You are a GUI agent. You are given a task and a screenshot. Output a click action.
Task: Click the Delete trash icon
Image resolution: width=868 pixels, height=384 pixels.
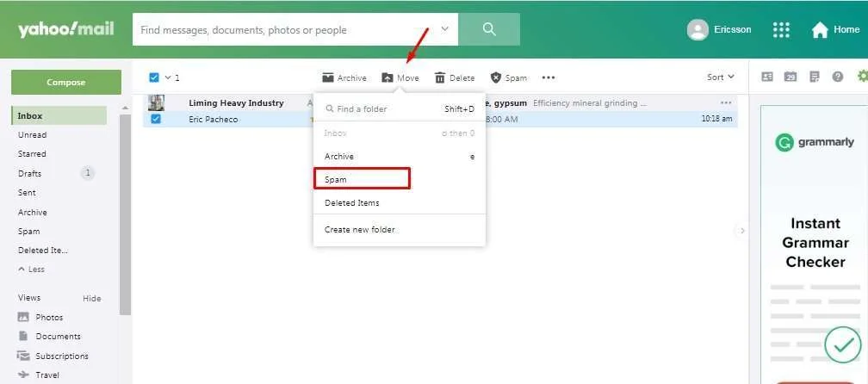tap(440, 77)
